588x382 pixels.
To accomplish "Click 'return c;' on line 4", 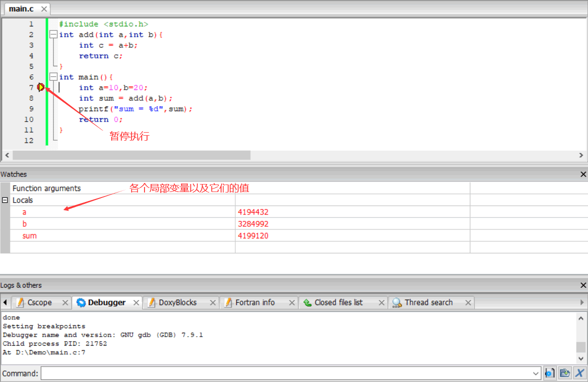I will [x=101, y=56].
